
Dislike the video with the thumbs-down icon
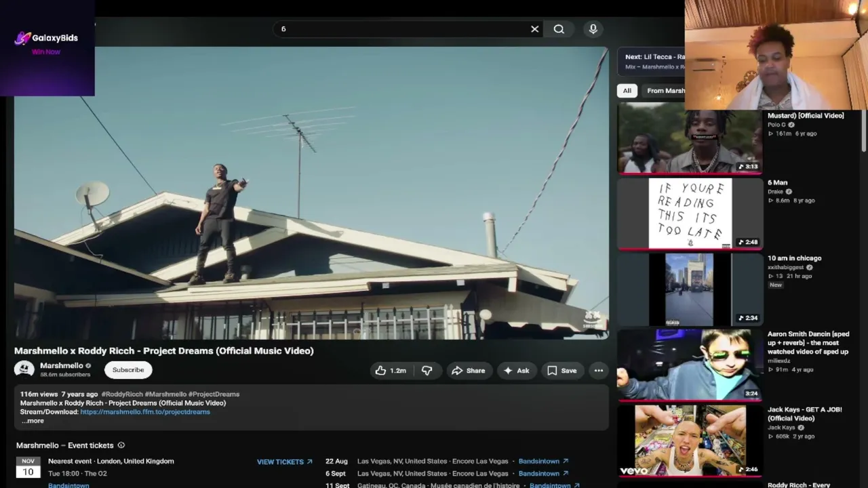427,371
